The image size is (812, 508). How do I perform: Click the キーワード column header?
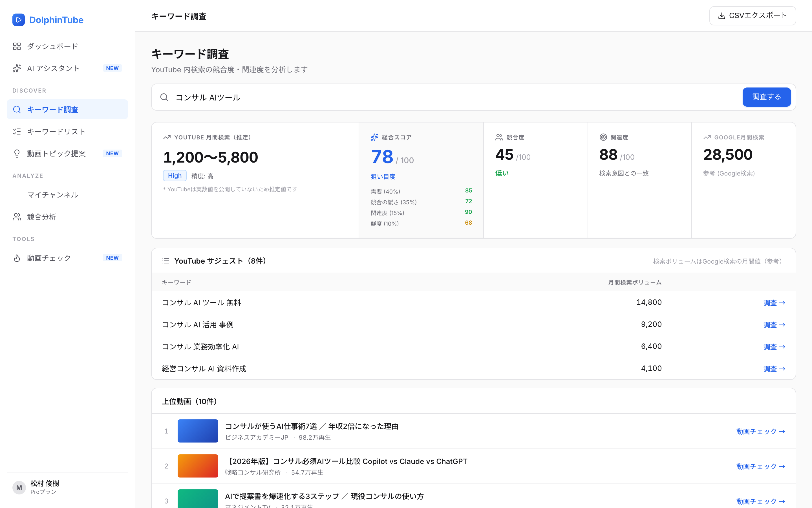click(176, 282)
